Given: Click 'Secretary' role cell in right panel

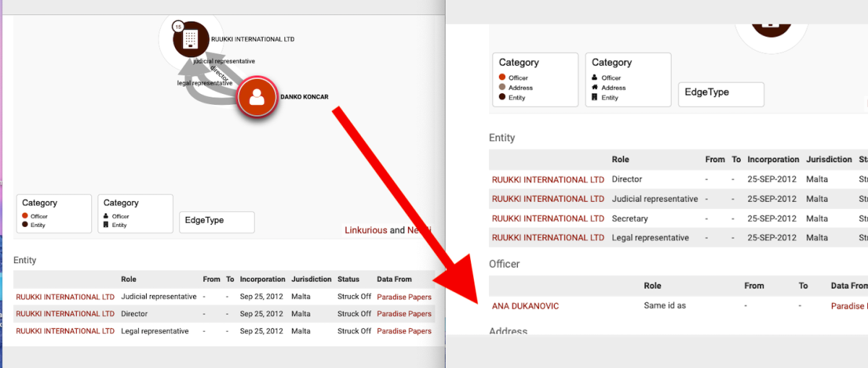Looking at the screenshot, I should pyautogui.click(x=630, y=218).
